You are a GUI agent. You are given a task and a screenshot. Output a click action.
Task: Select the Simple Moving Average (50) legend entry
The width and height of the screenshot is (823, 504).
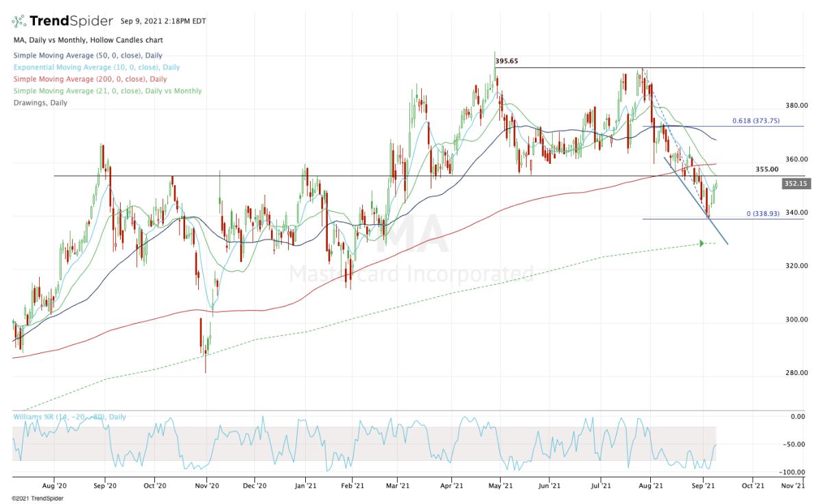click(x=86, y=55)
